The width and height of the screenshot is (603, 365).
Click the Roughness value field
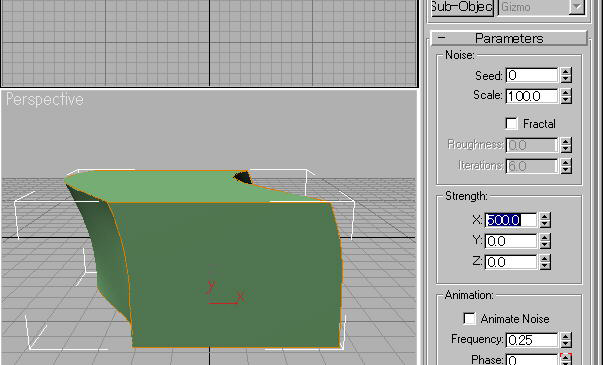click(x=531, y=145)
